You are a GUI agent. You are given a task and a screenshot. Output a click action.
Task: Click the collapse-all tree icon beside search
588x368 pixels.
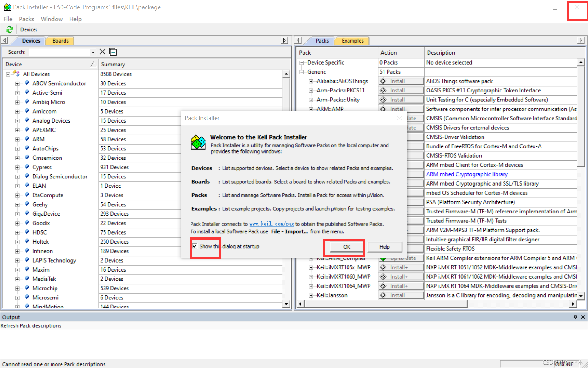[x=113, y=52]
